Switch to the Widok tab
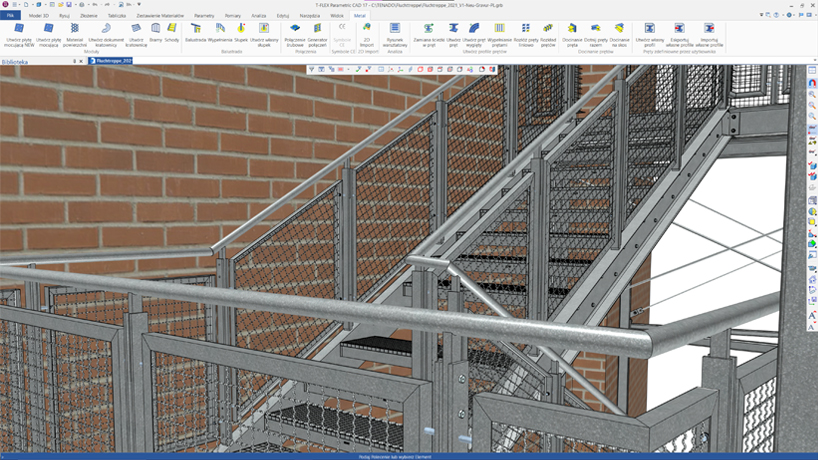The height and width of the screenshot is (460, 818). pyautogui.click(x=337, y=16)
